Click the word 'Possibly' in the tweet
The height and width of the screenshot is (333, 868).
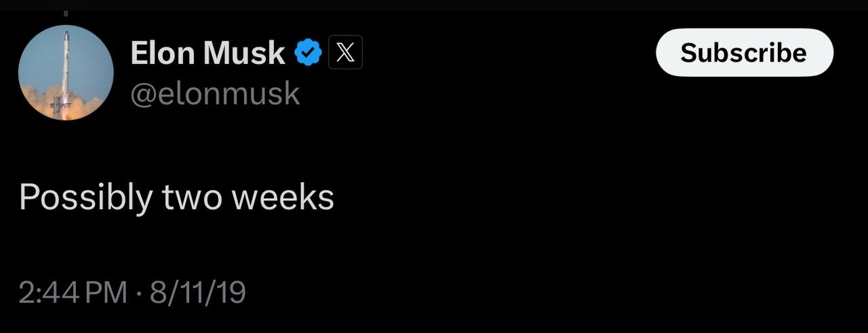tap(85, 197)
